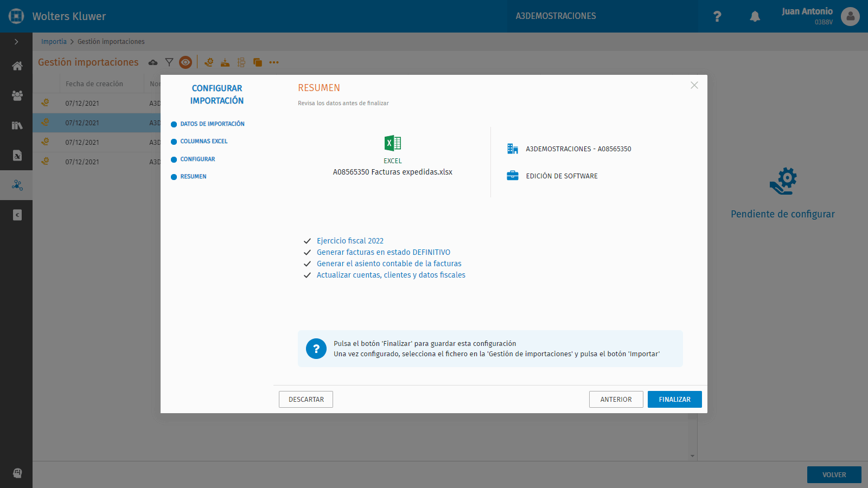Click the Finalizar button
This screenshot has width=868, height=488.
click(675, 400)
